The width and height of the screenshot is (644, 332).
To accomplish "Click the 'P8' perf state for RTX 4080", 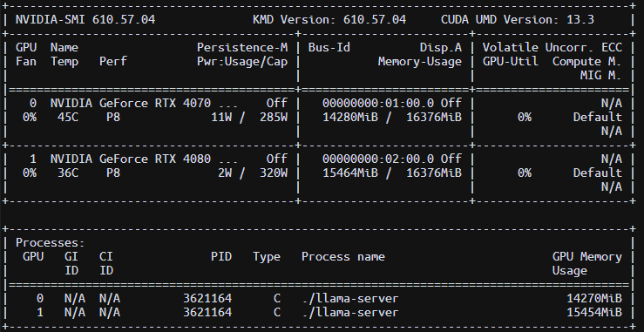I will [113, 173].
